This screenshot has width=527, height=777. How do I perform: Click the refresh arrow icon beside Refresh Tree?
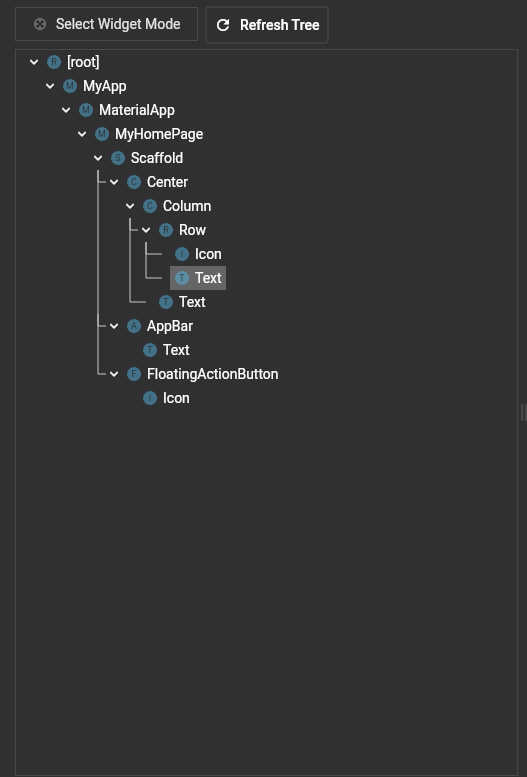(223, 25)
